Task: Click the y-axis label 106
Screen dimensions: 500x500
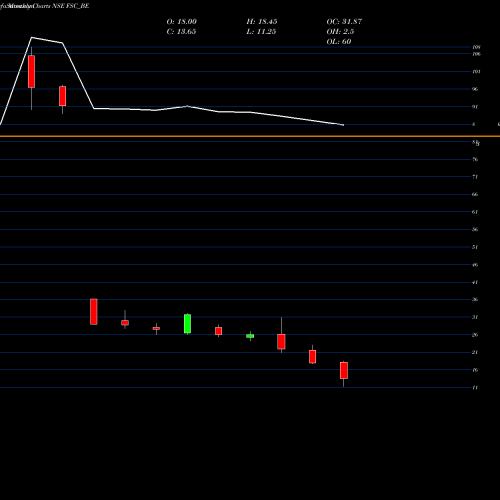Action: (x=477, y=54)
